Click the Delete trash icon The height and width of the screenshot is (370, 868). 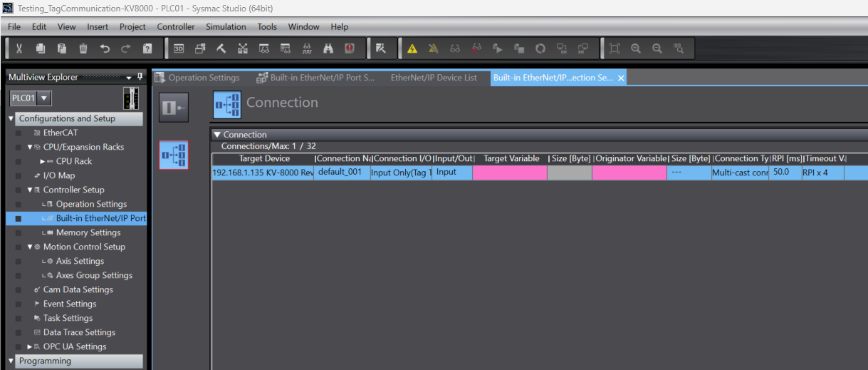pos(83,48)
